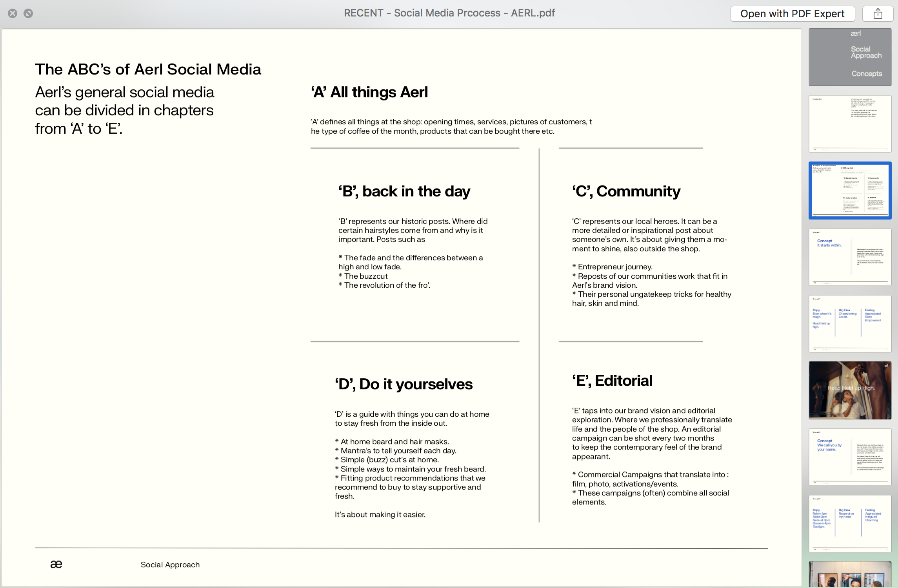Select the 'Respect on my name' columns thumbnail
898x588 pixels.
pyautogui.click(x=850, y=524)
